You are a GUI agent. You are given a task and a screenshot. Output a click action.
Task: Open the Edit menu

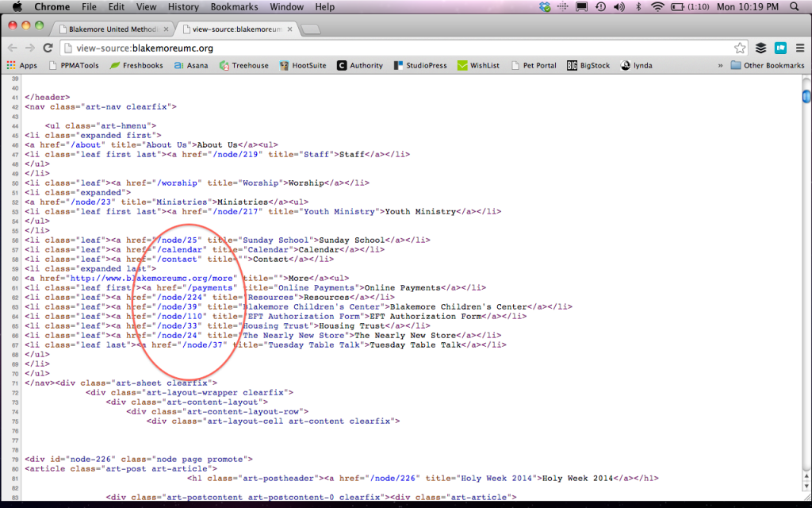pos(116,6)
